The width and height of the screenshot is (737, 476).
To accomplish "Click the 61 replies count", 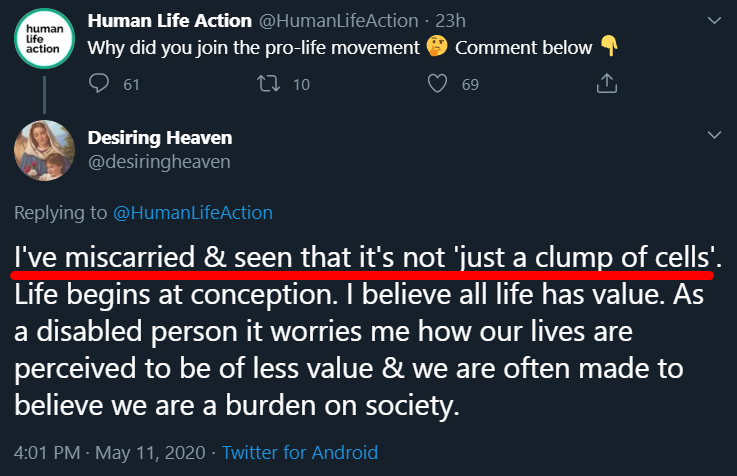I will point(131,86).
